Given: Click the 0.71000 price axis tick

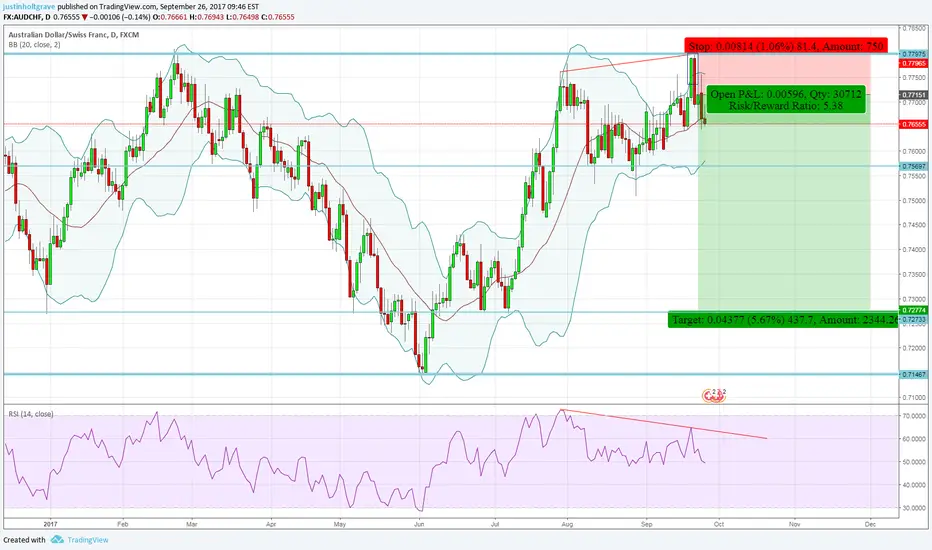Looking at the screenshot, I should coord(915,397).
